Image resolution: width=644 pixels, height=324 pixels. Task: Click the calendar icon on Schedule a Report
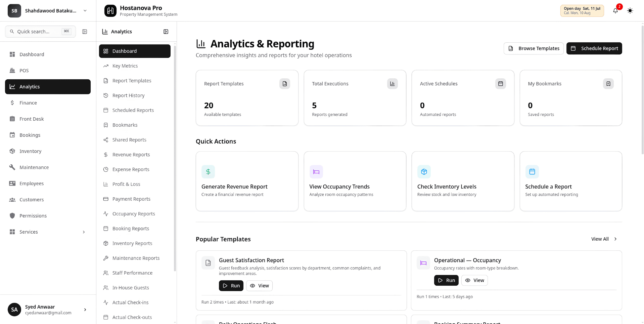pos(532,172)
